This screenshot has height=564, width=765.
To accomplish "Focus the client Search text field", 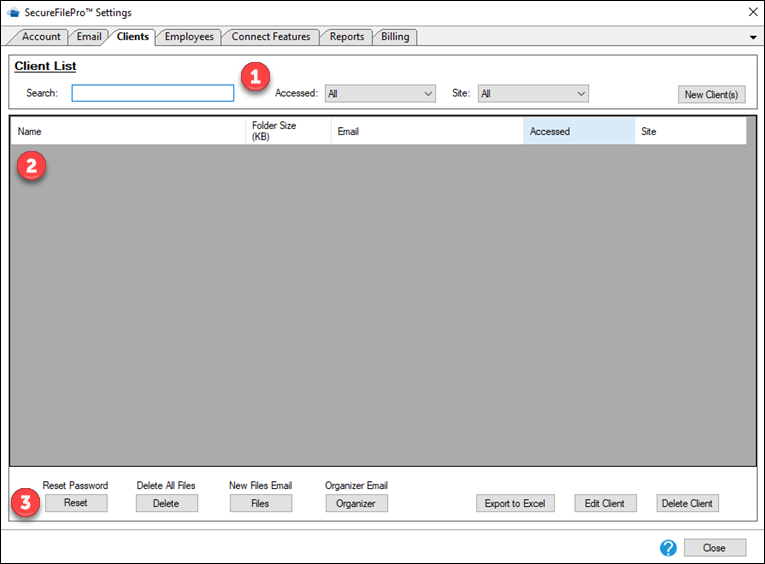I will point(152,94).
